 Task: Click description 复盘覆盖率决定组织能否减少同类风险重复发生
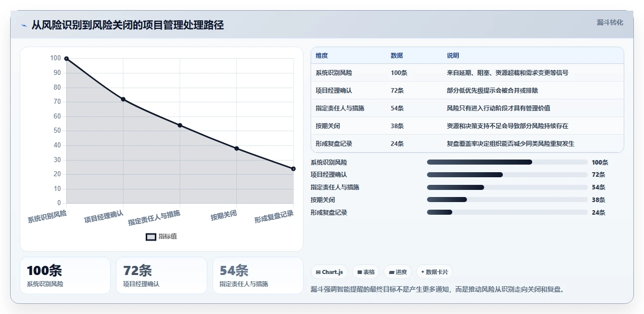click(x=510, y=144)
